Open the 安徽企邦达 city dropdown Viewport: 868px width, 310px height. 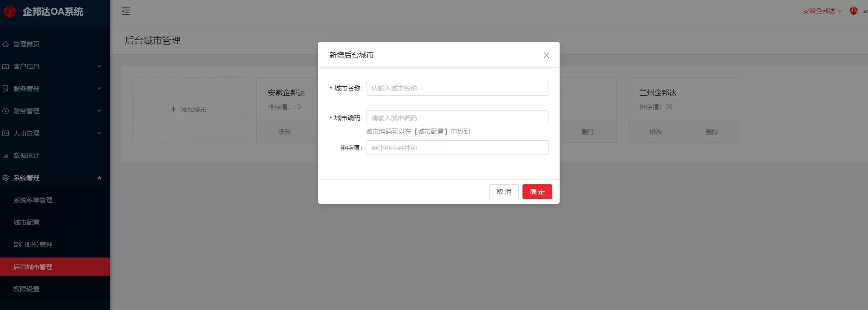click(822, 11)
